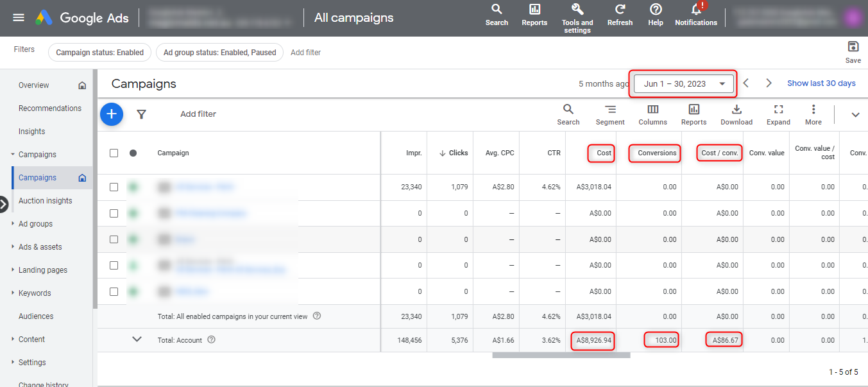Expand the Ad groups sidebar section
This screenshot has height=387, width=868.
click(x=13, y=224)
